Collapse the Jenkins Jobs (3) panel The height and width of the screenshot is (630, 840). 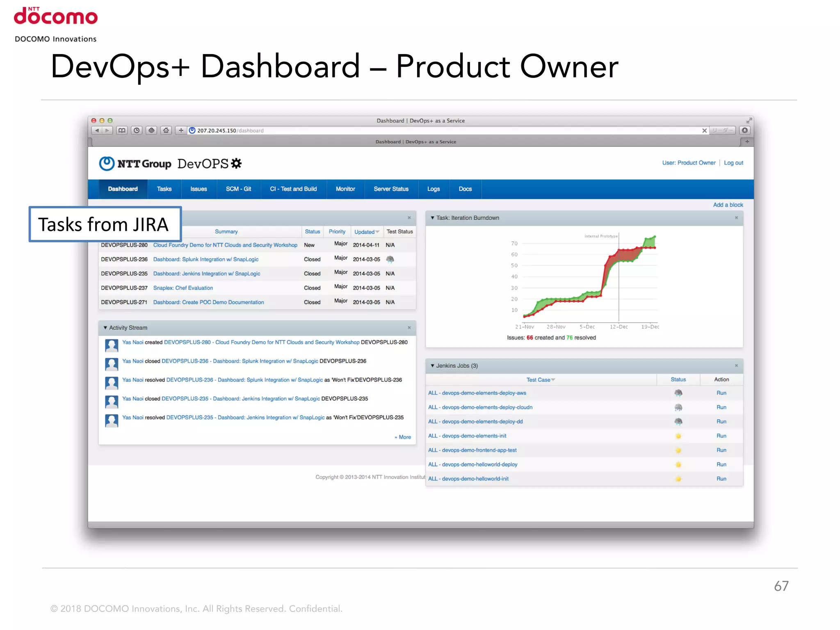pyautogui.click(x=432, y=365)
